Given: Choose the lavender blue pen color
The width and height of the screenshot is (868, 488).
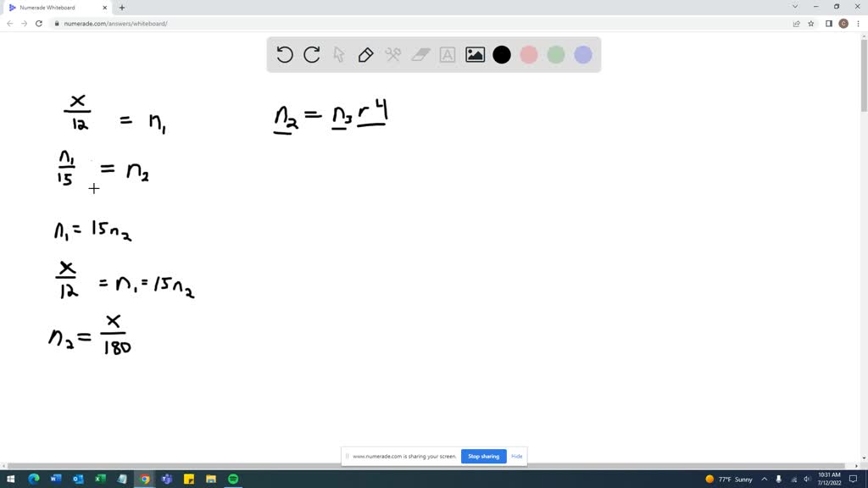Looking at the screenshot, I should point(583,55).
